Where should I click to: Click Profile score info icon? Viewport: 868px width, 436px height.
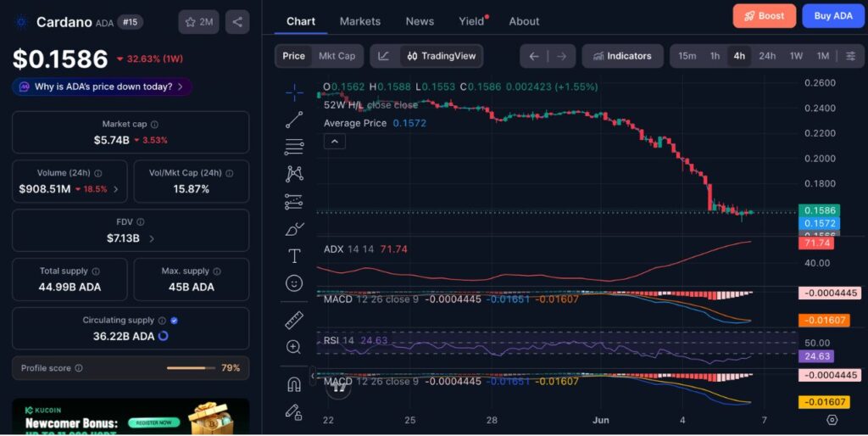tap(79, 368)
